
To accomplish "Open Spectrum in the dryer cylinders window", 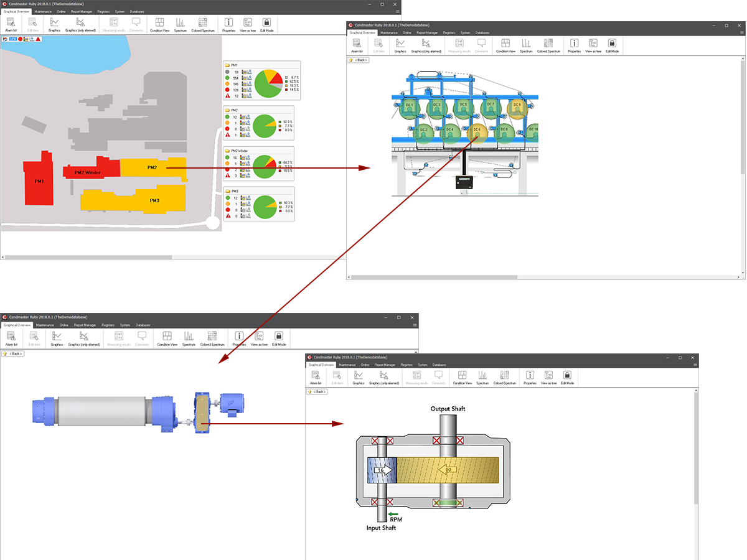I will [526, 46].
